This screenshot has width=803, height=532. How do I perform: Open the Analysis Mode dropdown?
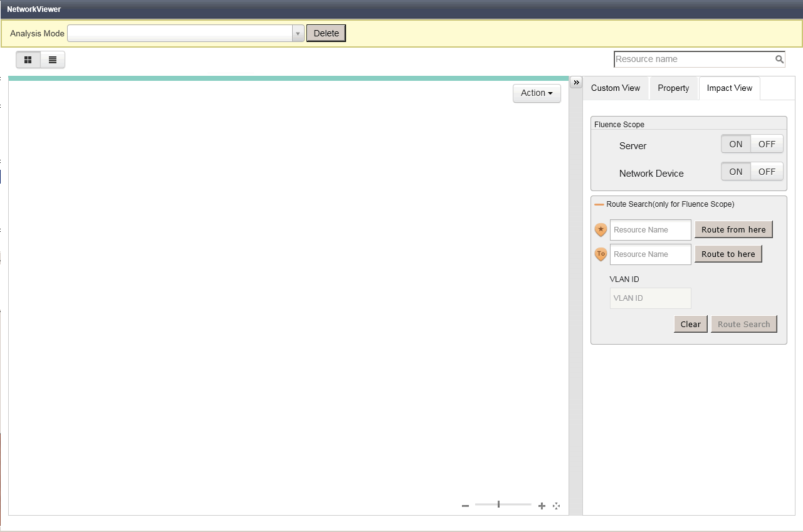298,34
